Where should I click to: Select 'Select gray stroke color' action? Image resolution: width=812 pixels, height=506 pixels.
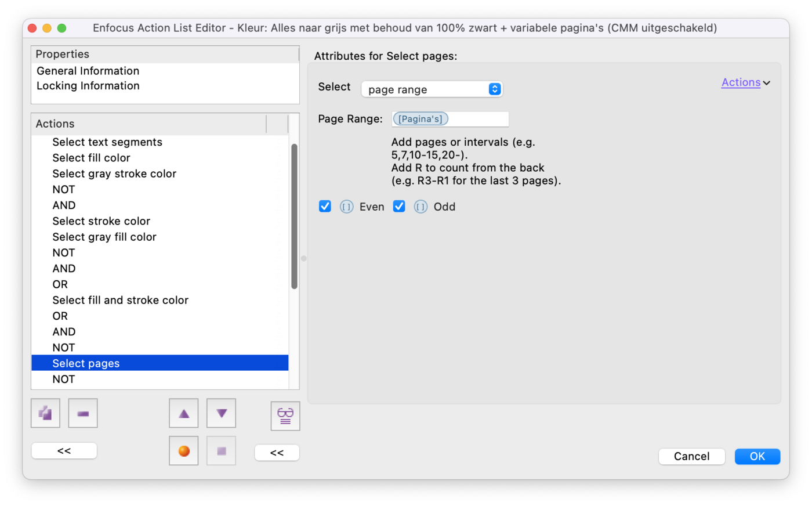point(160,174)
